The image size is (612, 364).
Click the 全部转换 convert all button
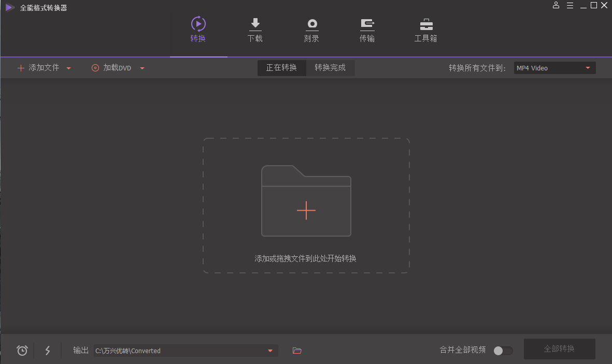(x=559, y=349)
